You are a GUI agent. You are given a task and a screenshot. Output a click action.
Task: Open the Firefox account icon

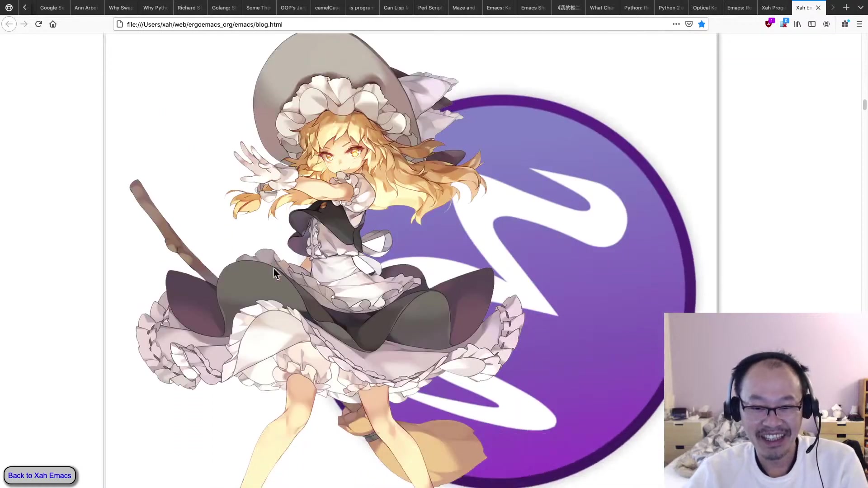pyautogui.click(x=826, y=24)
